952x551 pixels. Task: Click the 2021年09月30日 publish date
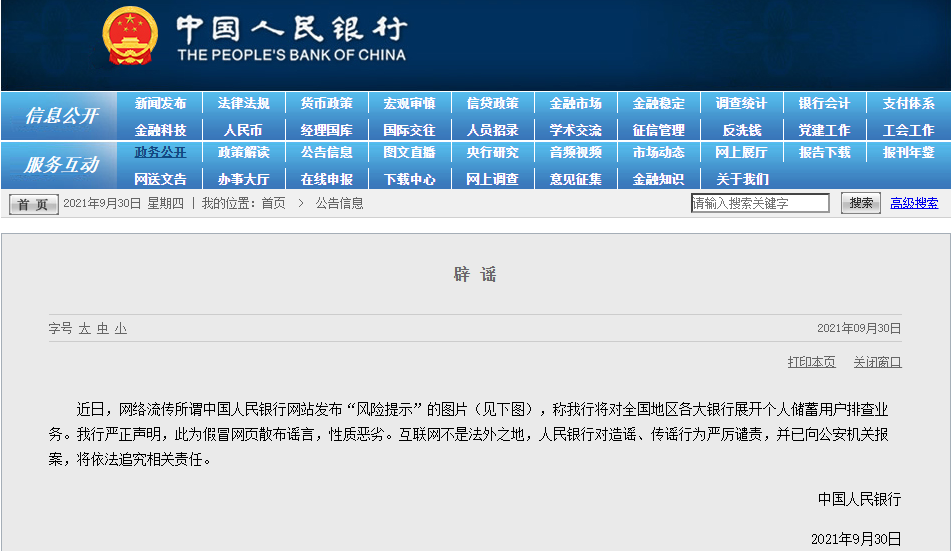(858, 328)
